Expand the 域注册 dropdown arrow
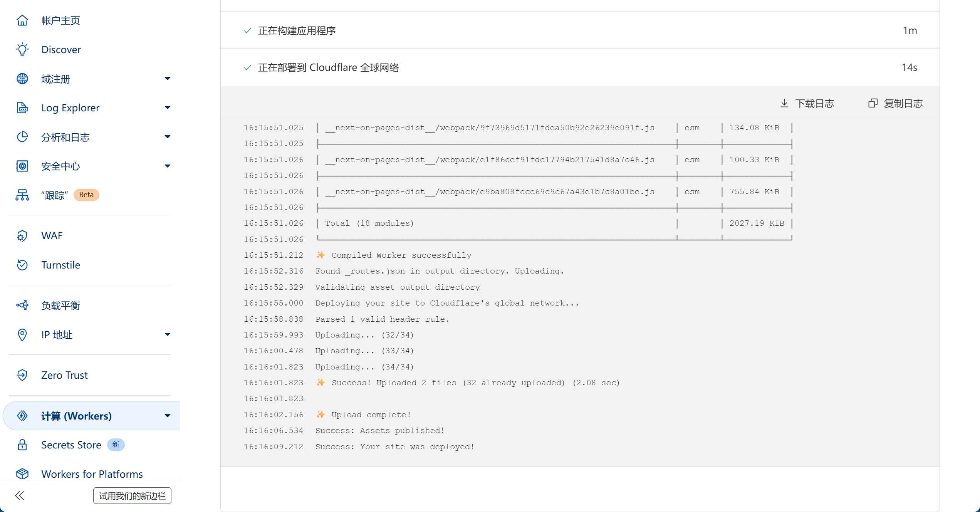This screenshot has width=980, height=512. pyautogui.click(x=167, y=79)
